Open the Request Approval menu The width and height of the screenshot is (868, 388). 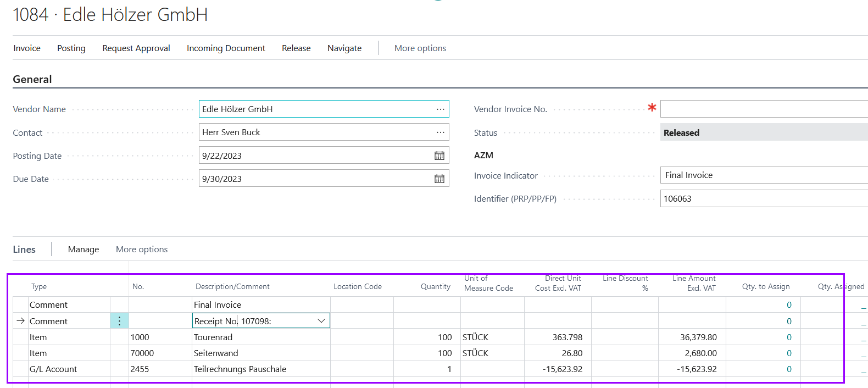click(136, 48)
